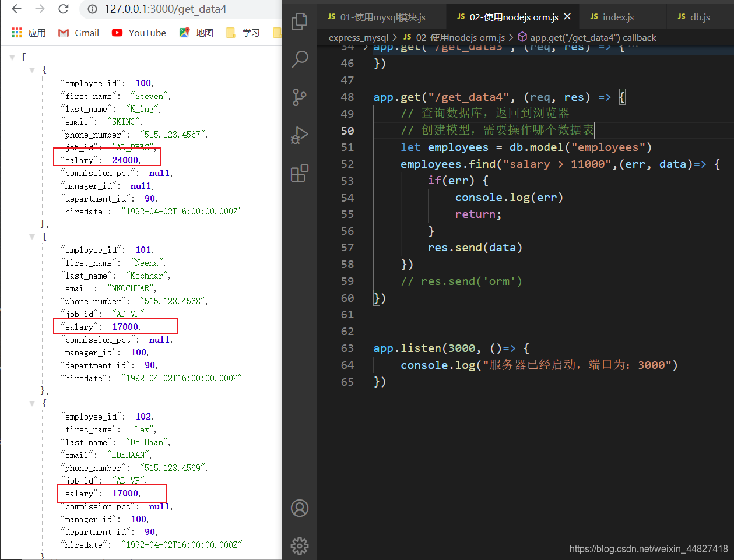Open the Search view in VS Code
Viewport: 734px width, 560px height.
click(300, 59)
